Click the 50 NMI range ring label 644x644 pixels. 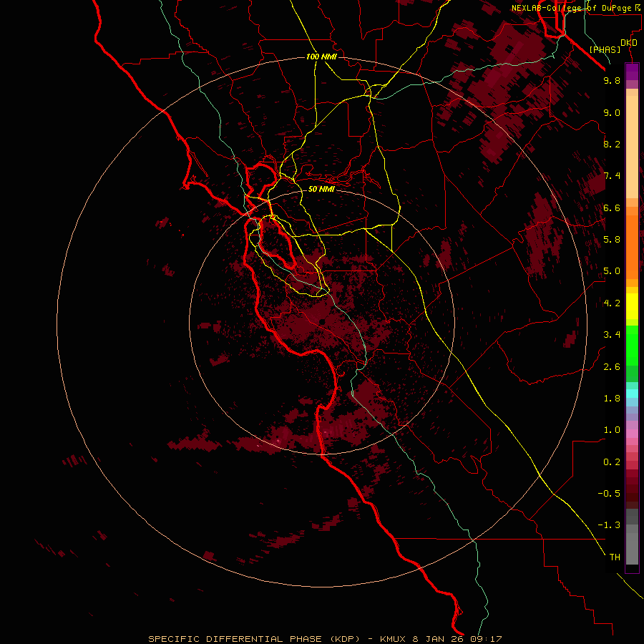pos(321,189)
